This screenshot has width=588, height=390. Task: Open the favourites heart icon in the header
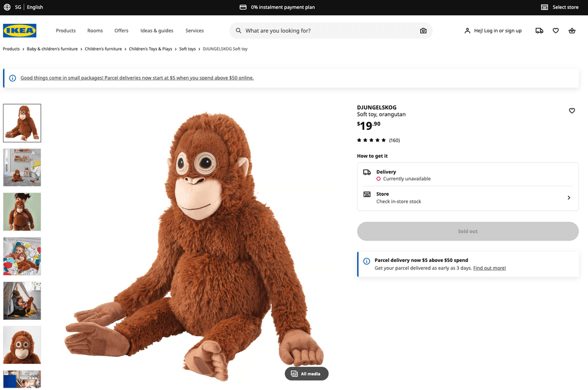click(555, 30)
